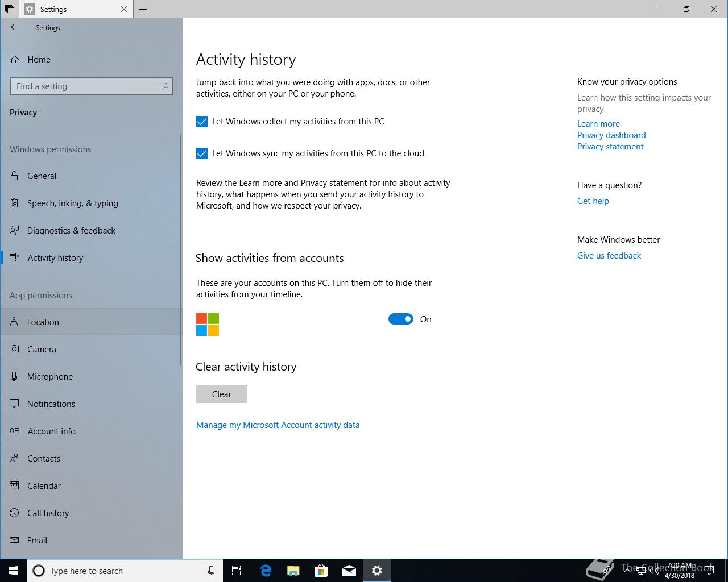Open Location permissions page
Viewport: 728px width, 582px height.
point(91,322)
